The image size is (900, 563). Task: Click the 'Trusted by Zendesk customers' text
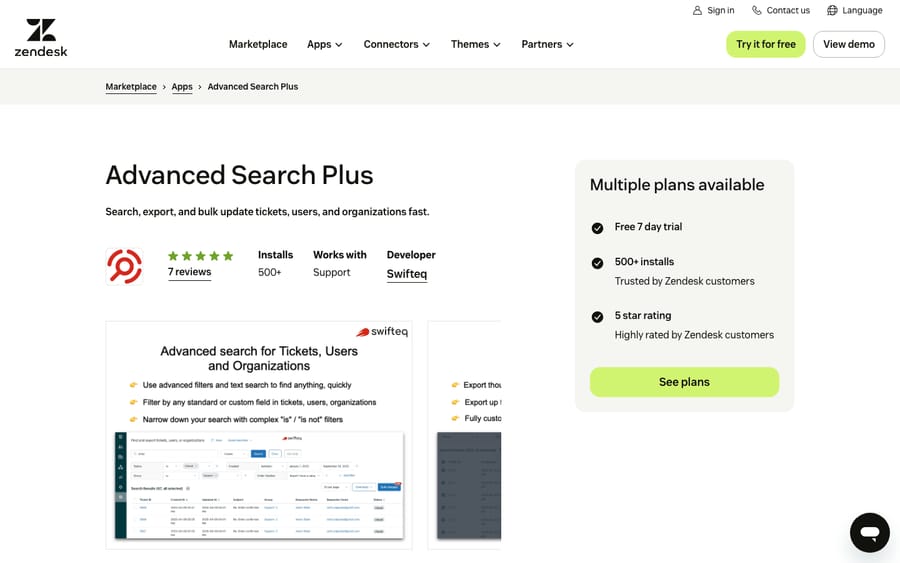click(685, 281)
